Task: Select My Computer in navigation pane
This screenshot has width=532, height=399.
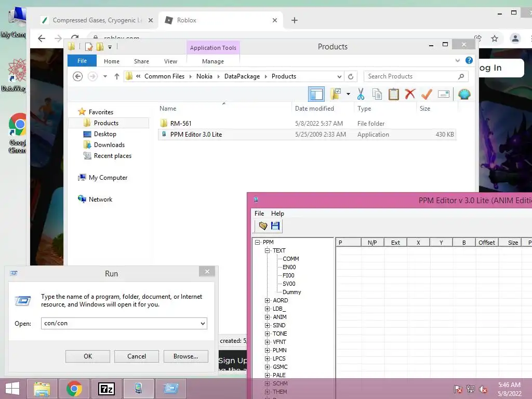Action: point(108,178)
